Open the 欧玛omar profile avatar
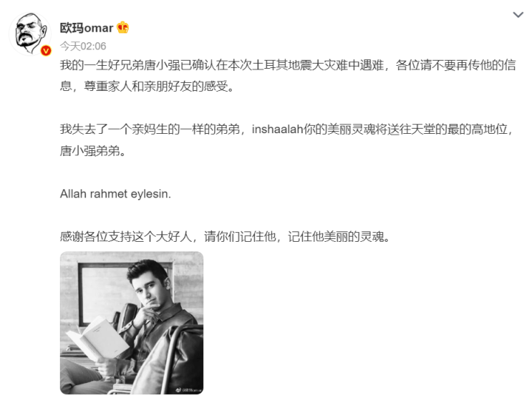 (30, 33)
